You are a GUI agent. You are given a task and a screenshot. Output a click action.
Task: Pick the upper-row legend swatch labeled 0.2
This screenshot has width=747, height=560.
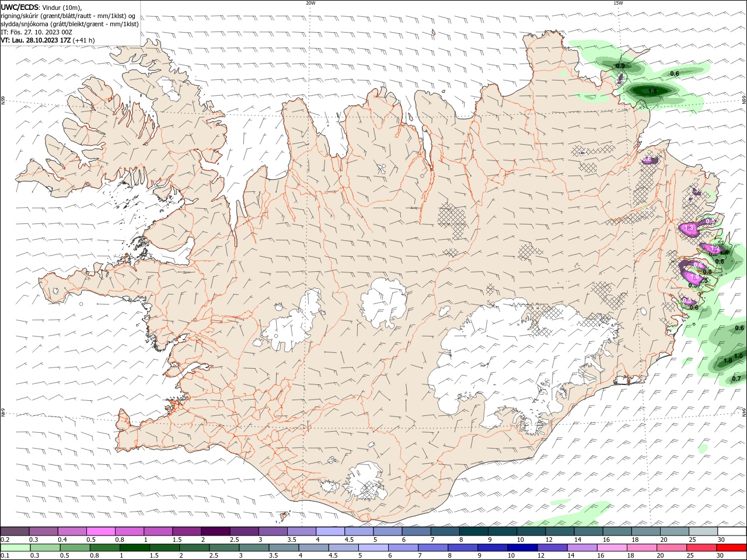[15, 531]
